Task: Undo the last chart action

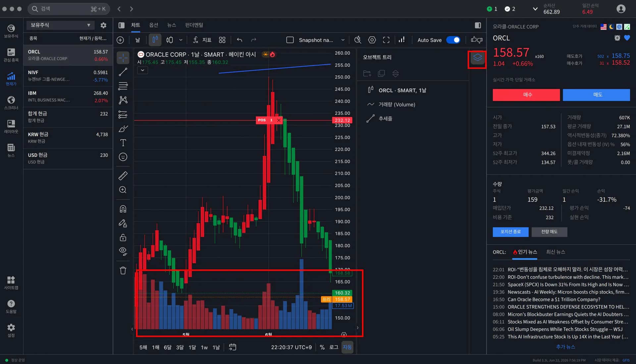Action: 239,40
